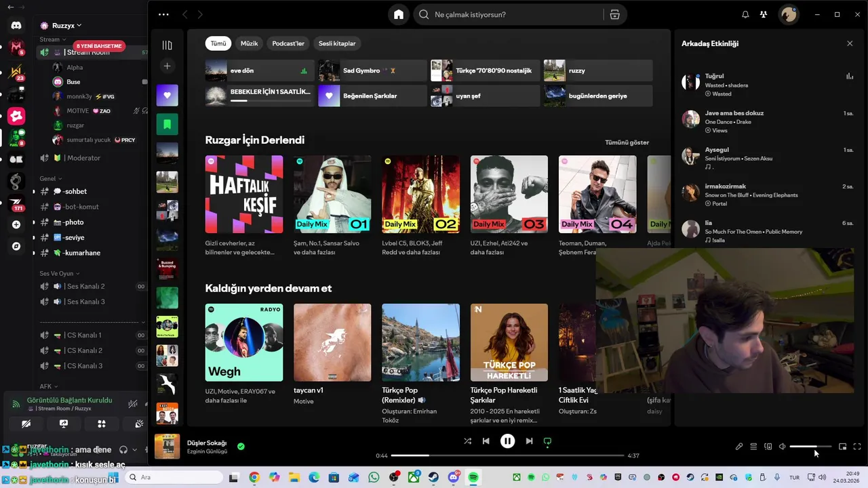The height and width of the screenshot is (488, 868).
Task: Open Ruzzyx server dropdown menu
Action: [x=62, y=25]
